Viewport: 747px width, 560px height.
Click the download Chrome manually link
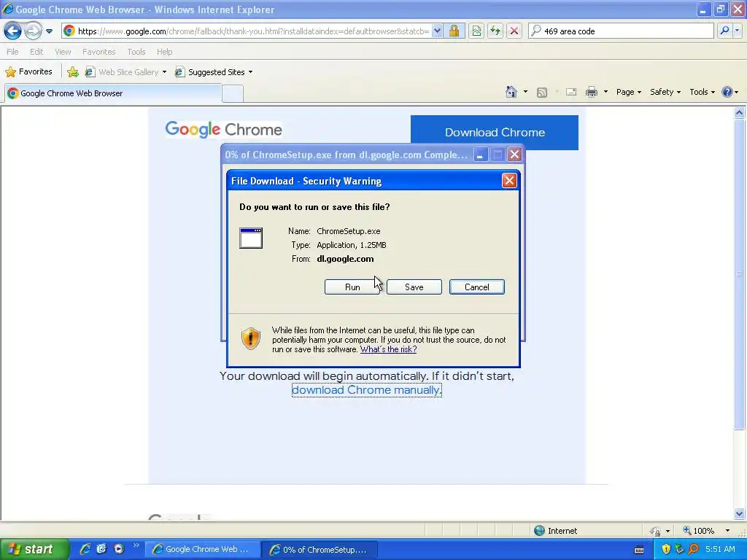pos(366,390)
